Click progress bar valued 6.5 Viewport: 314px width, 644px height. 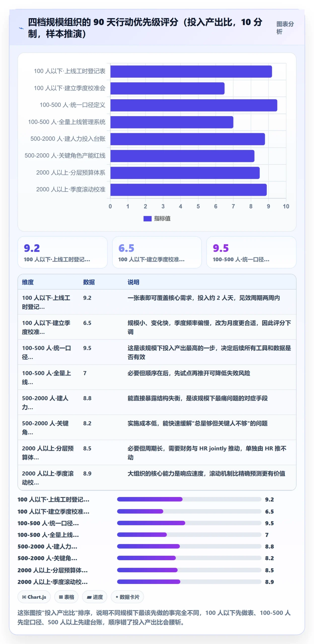tap(189, 511)
